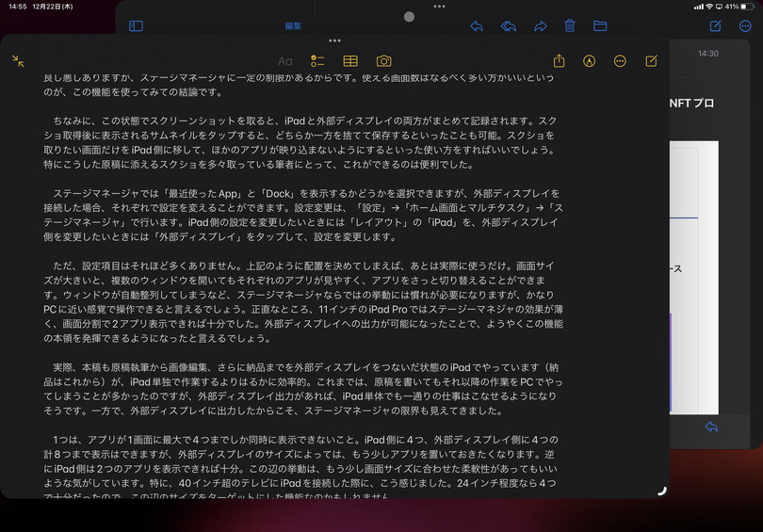This screenshot has width=763, height=532.
Task: Tap the Notes window multitasking three-dots
Action: tap(334, 40)
